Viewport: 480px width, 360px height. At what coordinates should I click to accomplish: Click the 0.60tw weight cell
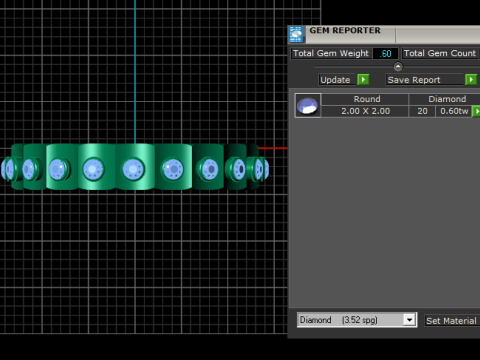pyautogui.click(x=454, y=111)
